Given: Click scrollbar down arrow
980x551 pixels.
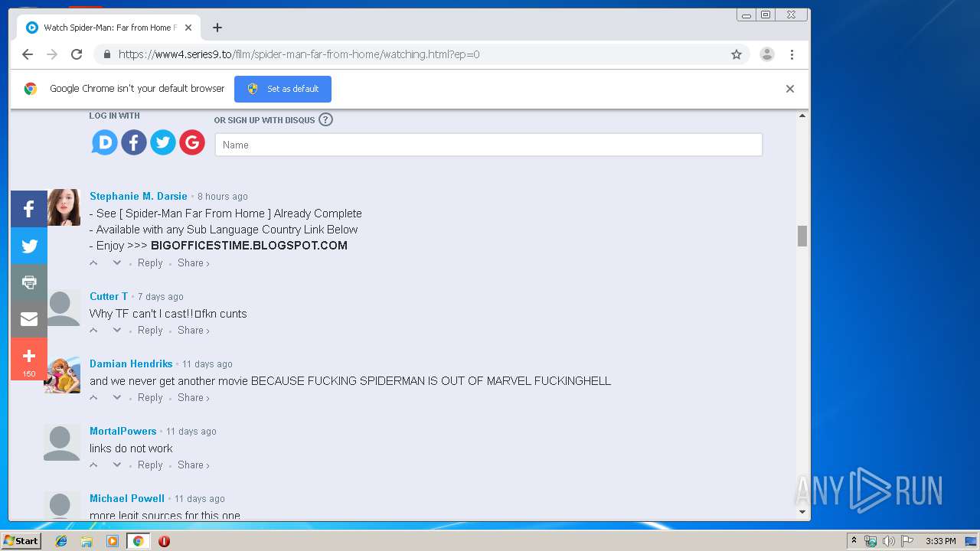Looking at the screenshot, I should coord(802,512).
